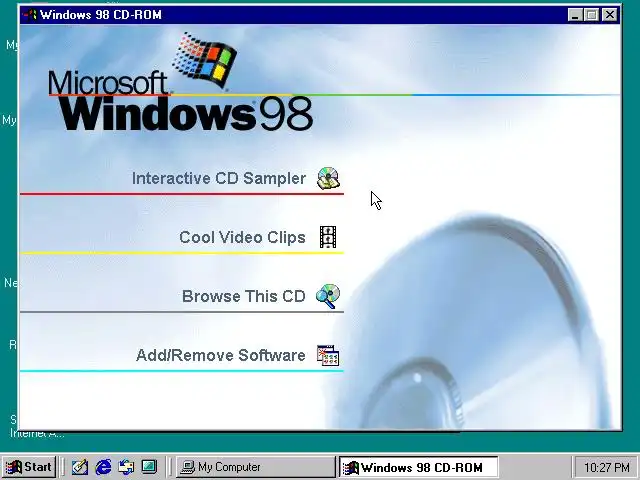Open Cool Video Clips link
Viewport: 640px width, 480px height.
[x=242, y=237]
